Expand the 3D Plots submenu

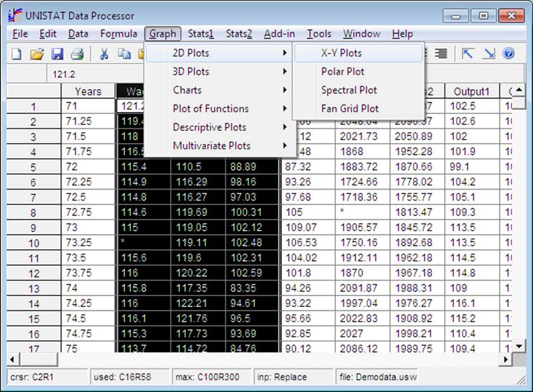[x=219, y=72]
